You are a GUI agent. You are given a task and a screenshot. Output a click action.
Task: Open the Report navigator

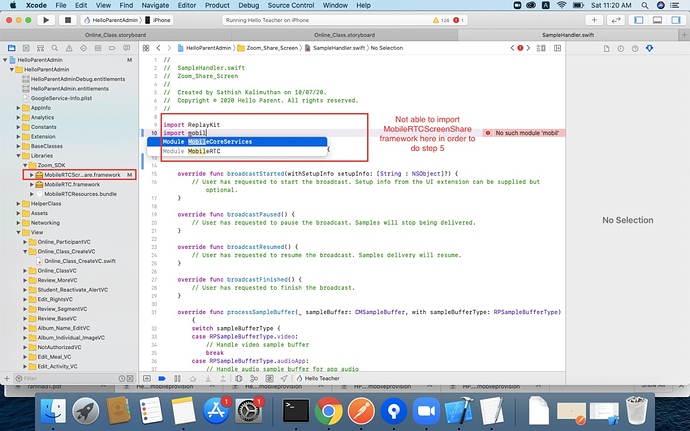126,48
